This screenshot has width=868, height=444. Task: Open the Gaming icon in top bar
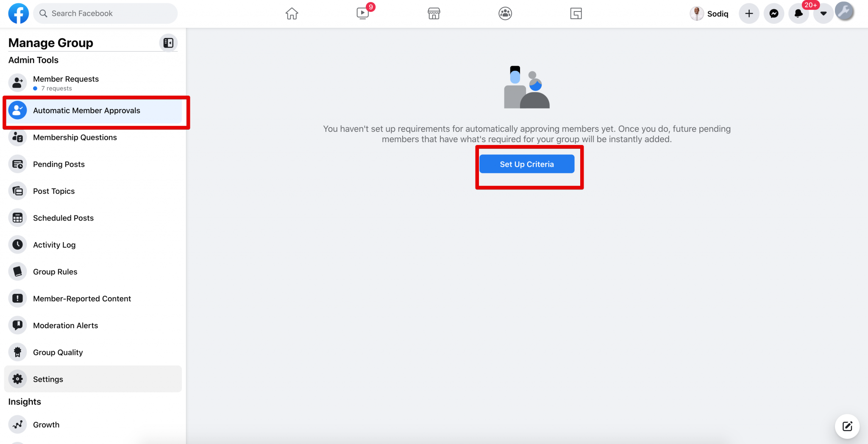[x=576, y=14]
